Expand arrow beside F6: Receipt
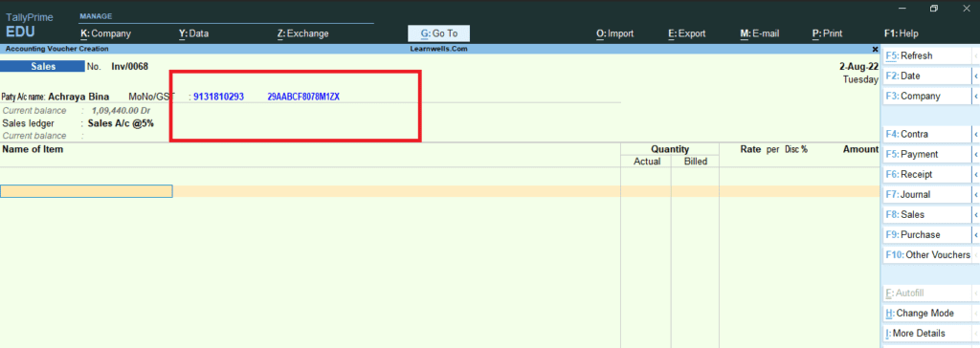Viewport: 980px width, 348px height. (x=975, y=174)
